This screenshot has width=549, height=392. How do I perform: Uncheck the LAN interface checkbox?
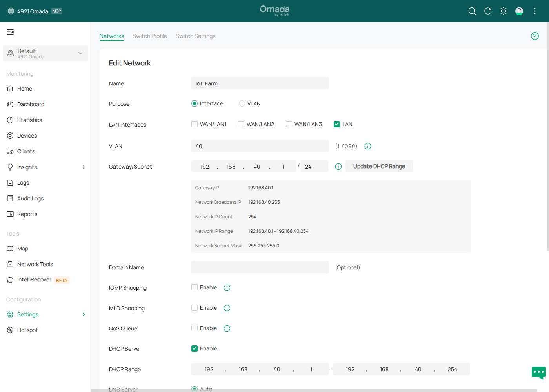(x=337, y=124)
